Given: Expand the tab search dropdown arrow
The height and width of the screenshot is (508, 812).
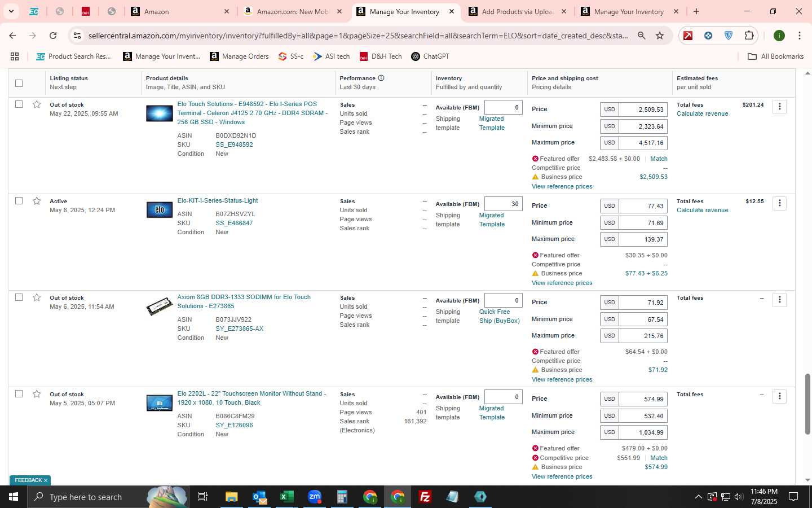Looking at the screenshot, I should tap(11, 11).
